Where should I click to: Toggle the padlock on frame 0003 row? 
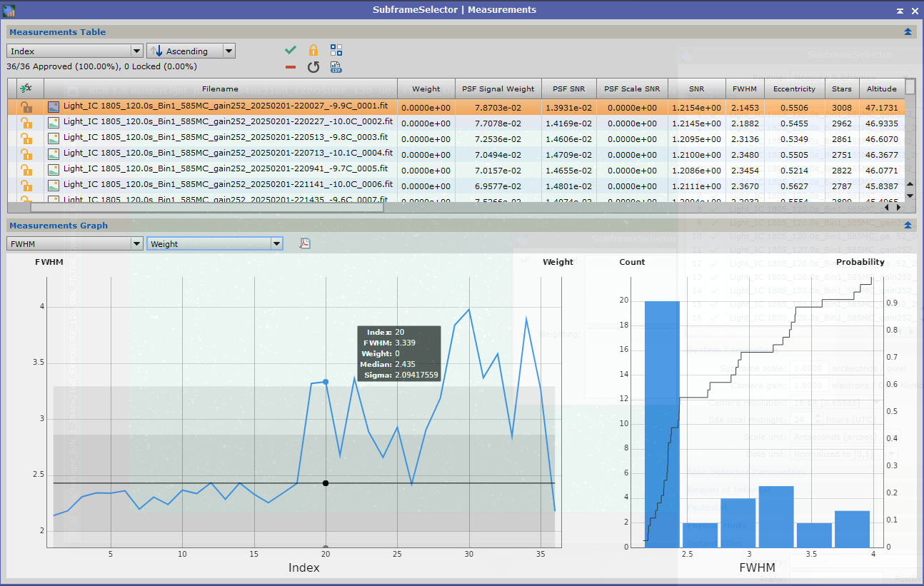26,138
